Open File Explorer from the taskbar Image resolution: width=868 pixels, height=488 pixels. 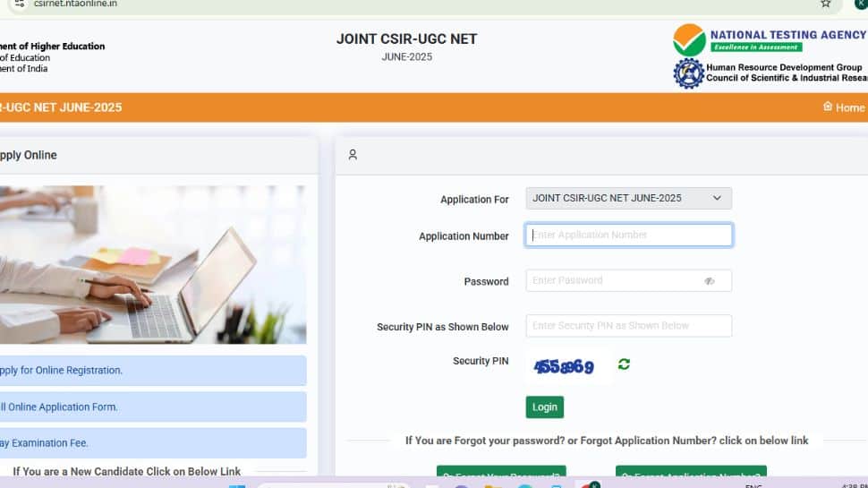[x=493, y=486]
